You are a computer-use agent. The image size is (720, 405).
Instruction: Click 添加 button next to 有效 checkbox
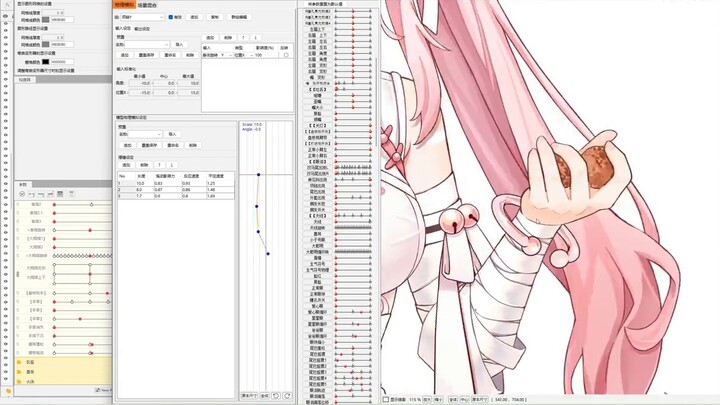[194, 17]
